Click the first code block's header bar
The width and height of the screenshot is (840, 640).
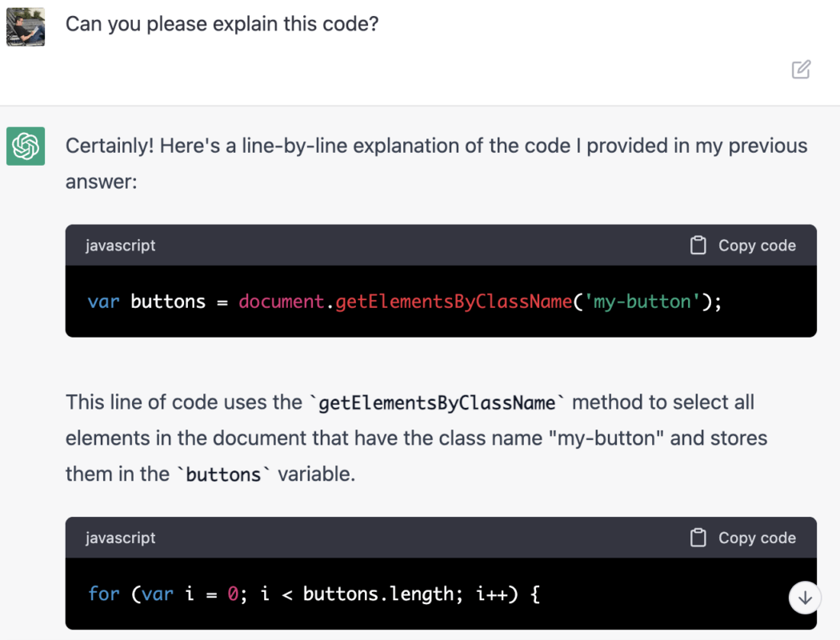440,245
